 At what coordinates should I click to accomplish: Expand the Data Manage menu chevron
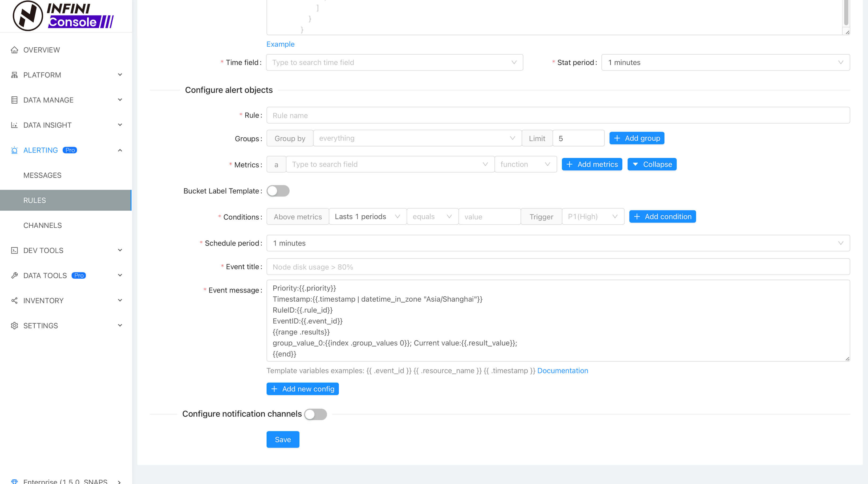[120, 100]
